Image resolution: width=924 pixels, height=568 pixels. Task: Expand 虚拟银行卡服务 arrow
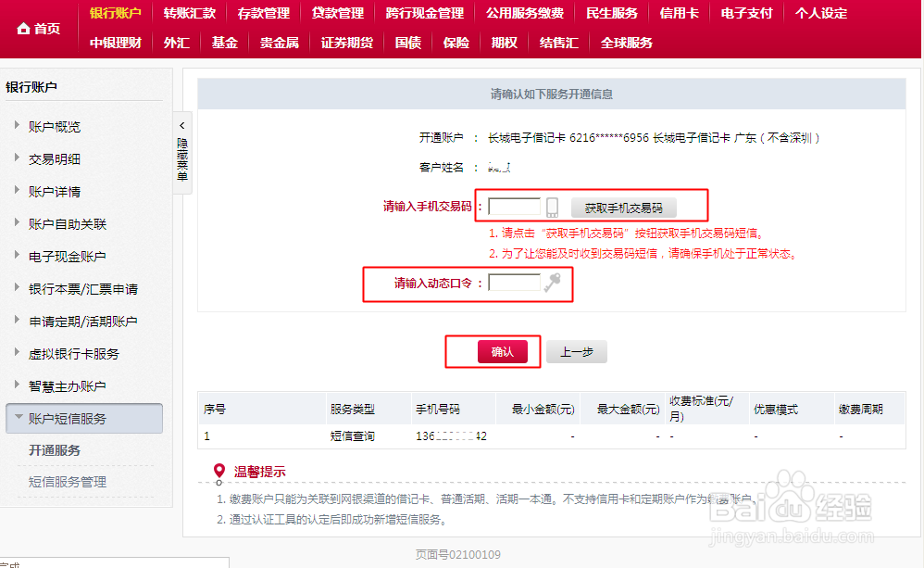click(x=17, y=352)
